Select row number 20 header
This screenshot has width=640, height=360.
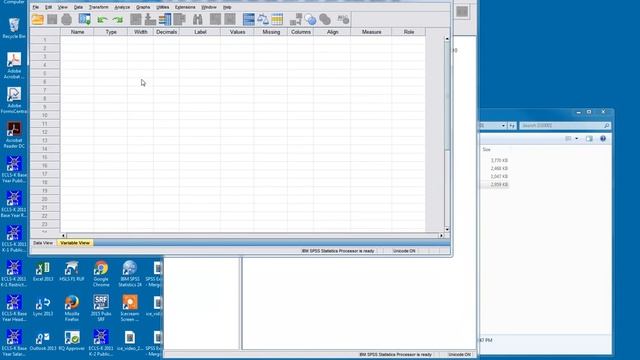pyautogui.click(x=45, y=199)
